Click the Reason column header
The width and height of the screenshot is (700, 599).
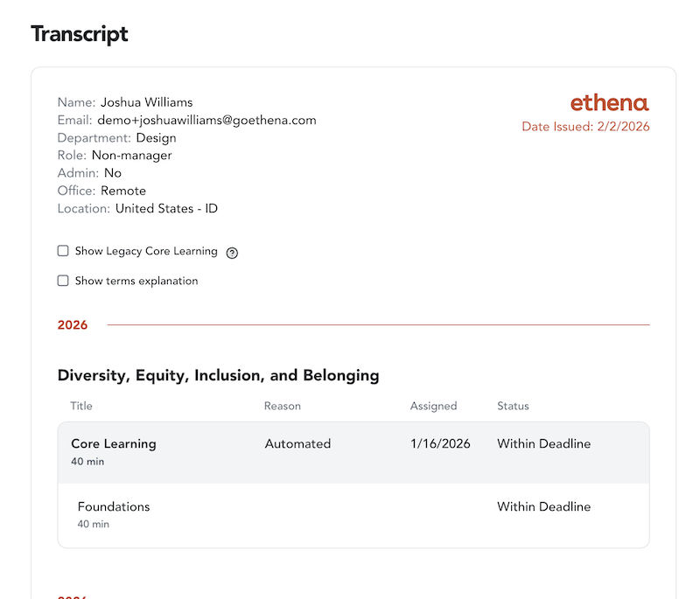click(282, 406)
